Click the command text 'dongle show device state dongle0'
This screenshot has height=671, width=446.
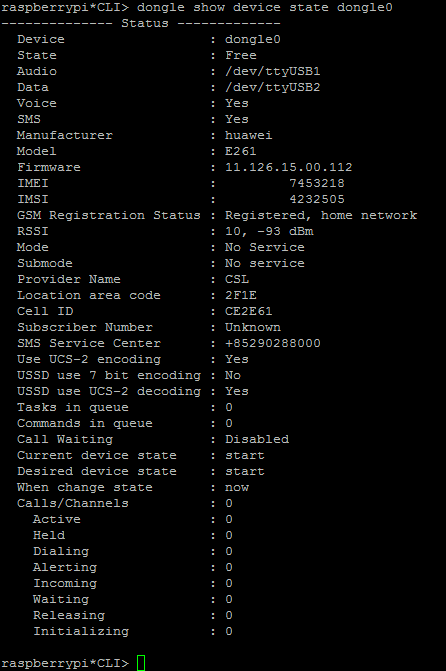[265, 8]
